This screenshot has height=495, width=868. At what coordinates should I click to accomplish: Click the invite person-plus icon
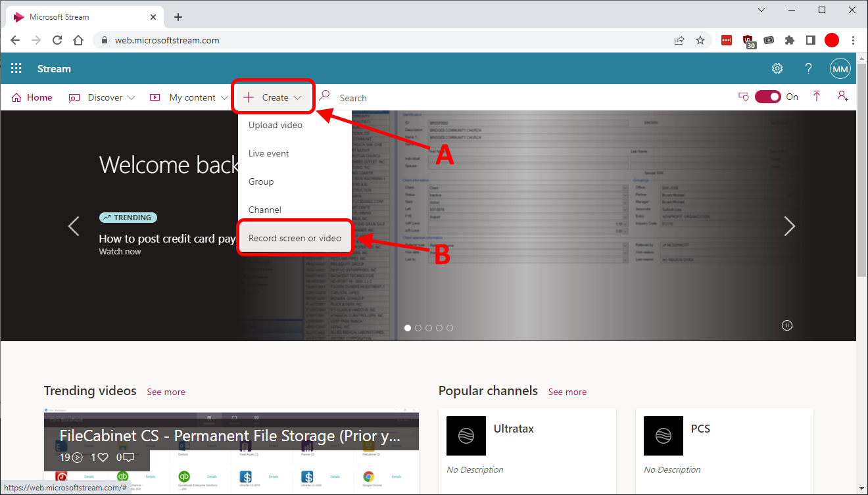tap(842, 97)
